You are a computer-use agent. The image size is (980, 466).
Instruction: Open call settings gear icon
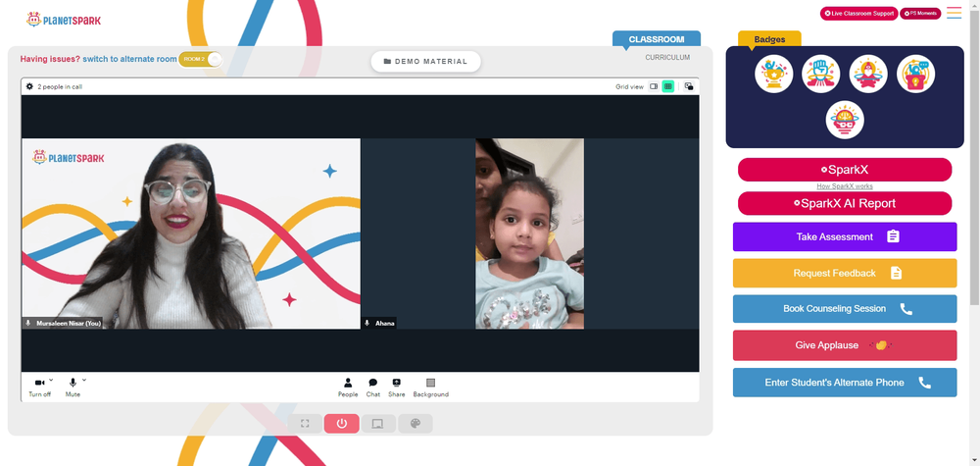[x=29, y=86]
